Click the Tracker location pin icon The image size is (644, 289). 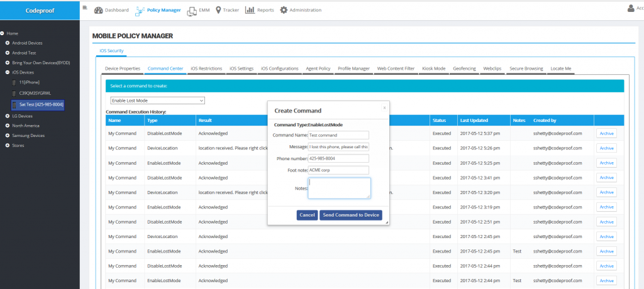[218, 10]
